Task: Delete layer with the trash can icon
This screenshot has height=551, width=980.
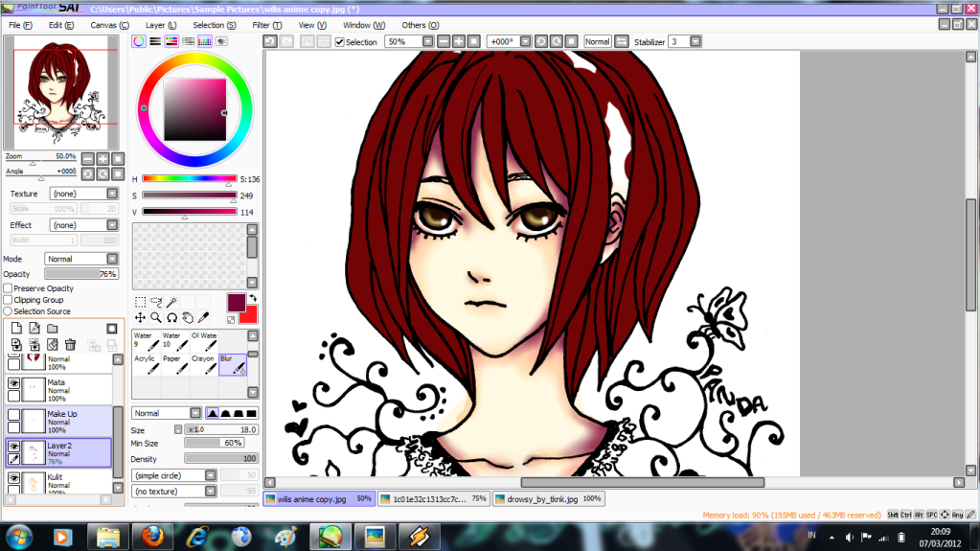Action: tap(70, 345)
